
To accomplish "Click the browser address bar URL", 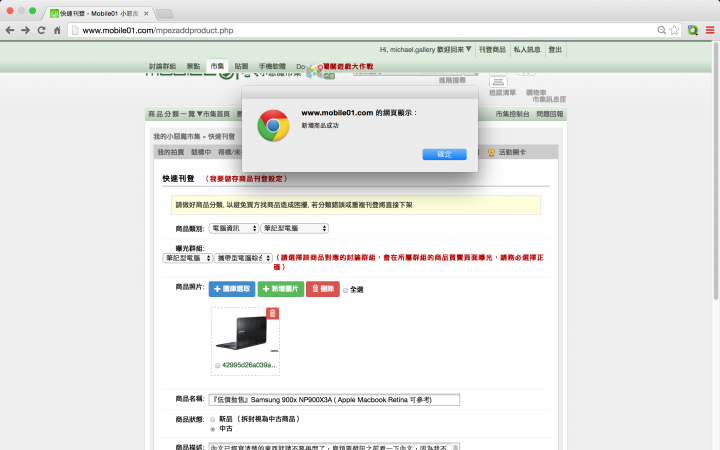I will point(158,30).
